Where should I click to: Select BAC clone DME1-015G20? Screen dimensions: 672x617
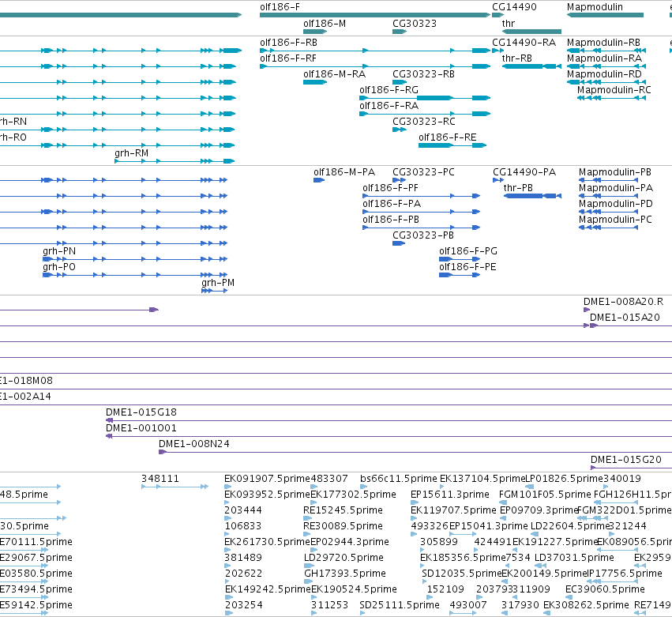pos(626,461)
